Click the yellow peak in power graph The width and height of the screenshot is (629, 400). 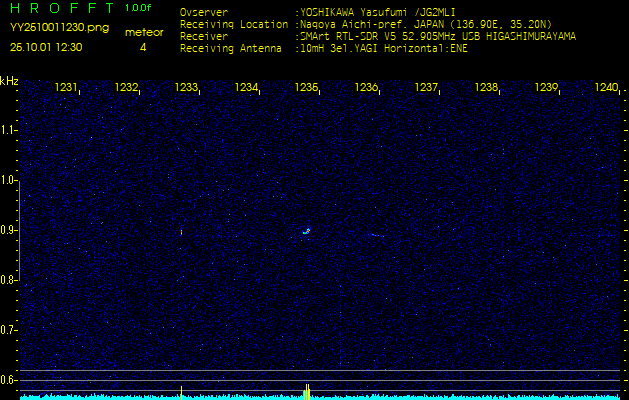click(x=307, y=391)
